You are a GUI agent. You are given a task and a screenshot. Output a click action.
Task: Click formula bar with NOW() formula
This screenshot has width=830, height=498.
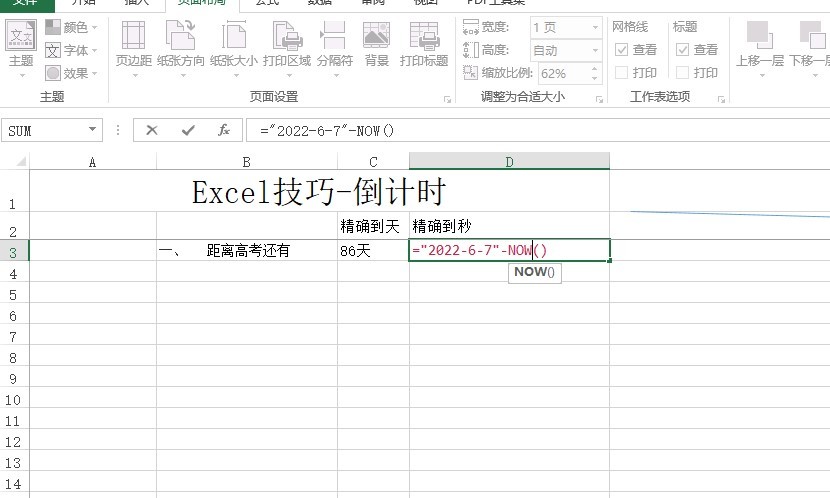(538, 130)
